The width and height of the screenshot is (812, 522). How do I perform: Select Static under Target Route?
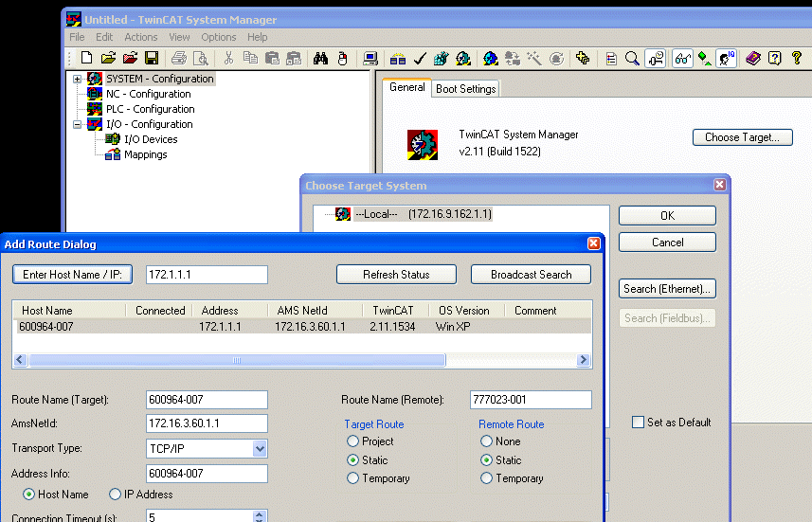click(352, 459)
